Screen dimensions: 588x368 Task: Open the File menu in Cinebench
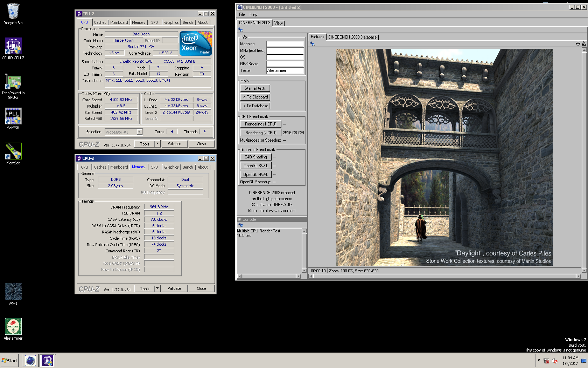(x=242, y=14)
